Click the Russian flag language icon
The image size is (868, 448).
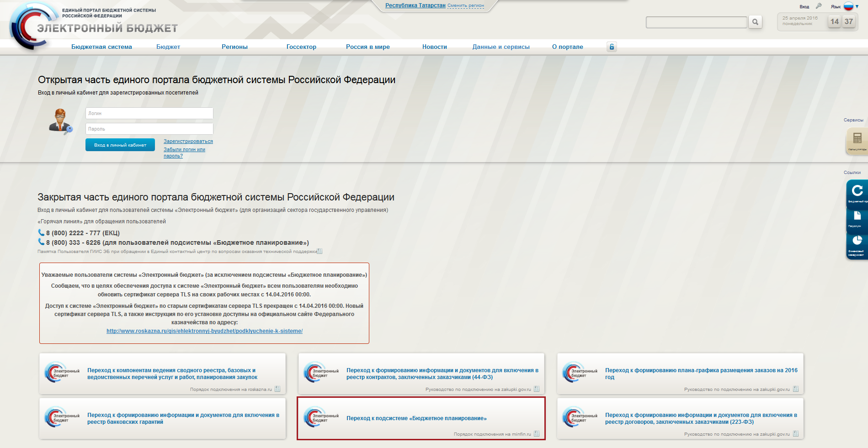click(848, 6)
